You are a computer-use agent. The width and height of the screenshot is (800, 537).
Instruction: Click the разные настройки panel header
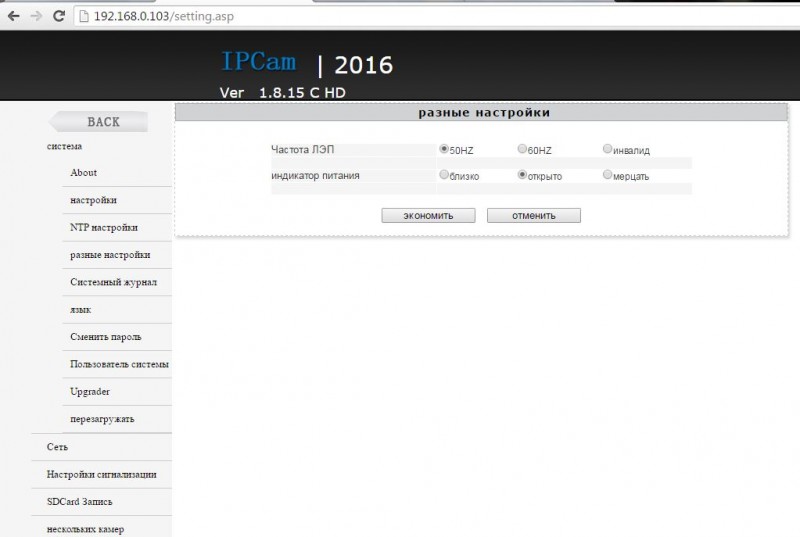tap(482, 112)
